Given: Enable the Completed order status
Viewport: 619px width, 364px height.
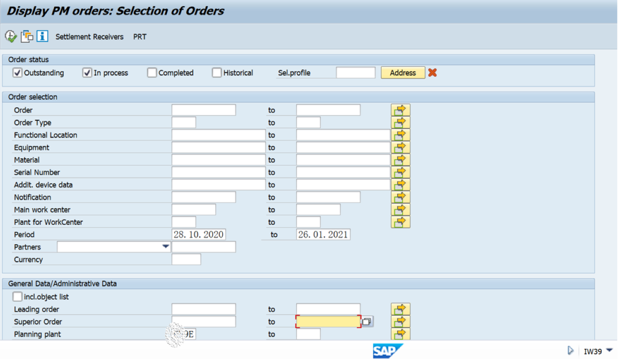Looking at the screenshot, I should 152,72.
